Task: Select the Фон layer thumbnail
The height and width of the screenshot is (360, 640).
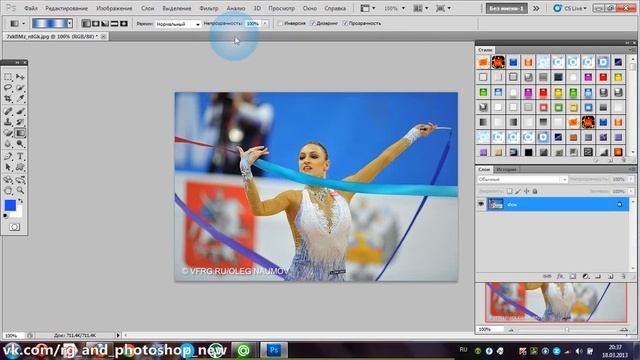Action: [496, 204]
